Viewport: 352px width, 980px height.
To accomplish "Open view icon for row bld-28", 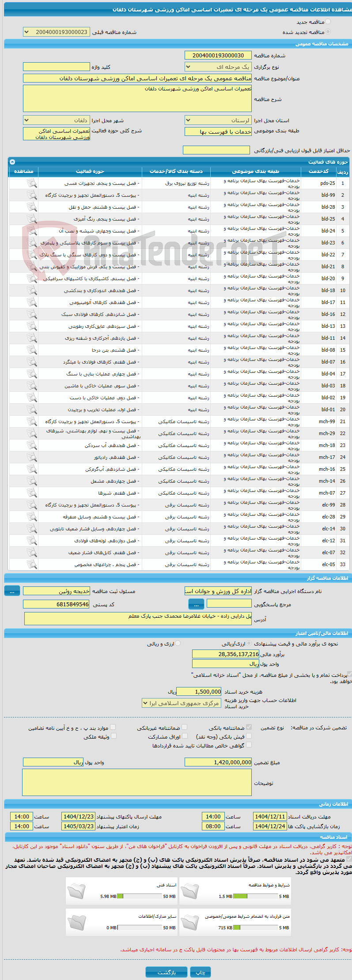I will coord(32,207).
